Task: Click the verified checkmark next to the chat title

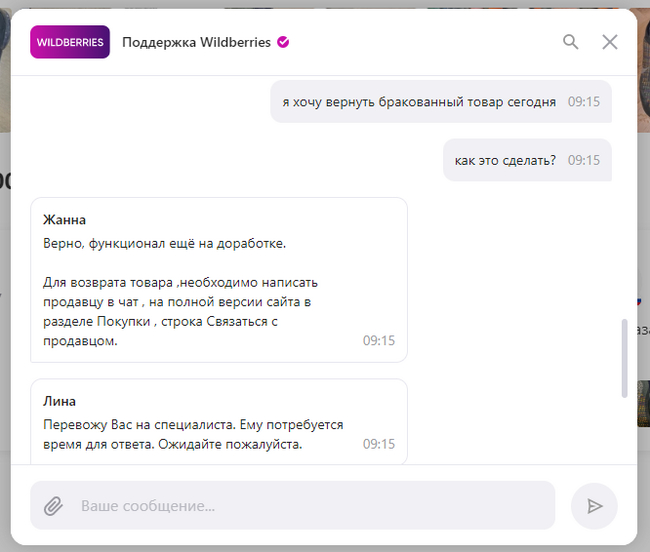Action: click(x=283, y=42)
